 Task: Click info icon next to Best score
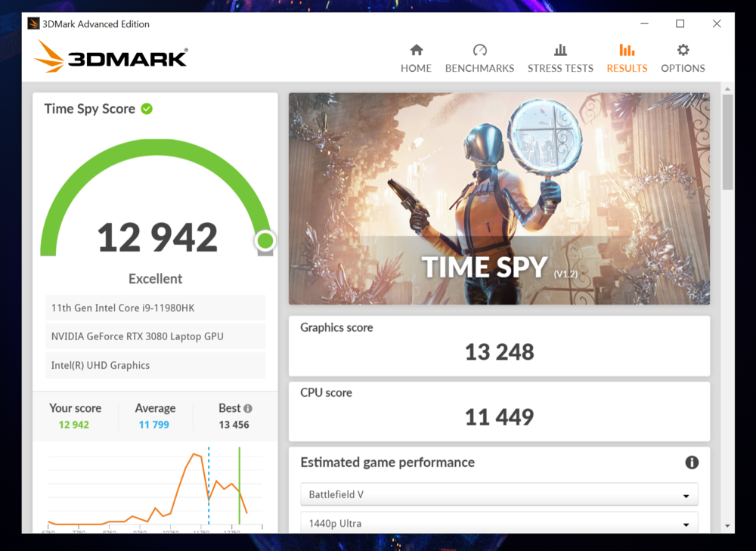[248, 408]
